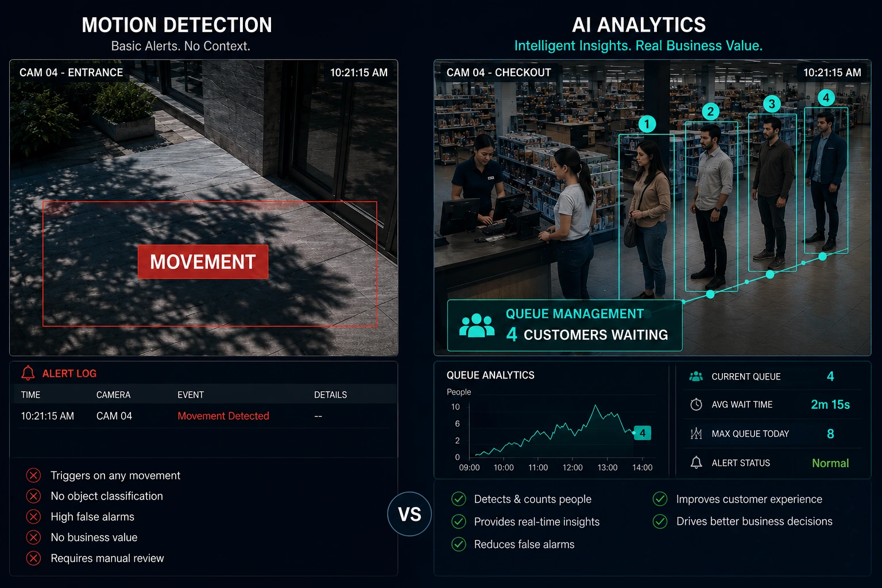This screenshot has width=882, height=588.
Task: Click the Max Queue Today value 8
Action: pyautogui.click(x=830, y=434)
